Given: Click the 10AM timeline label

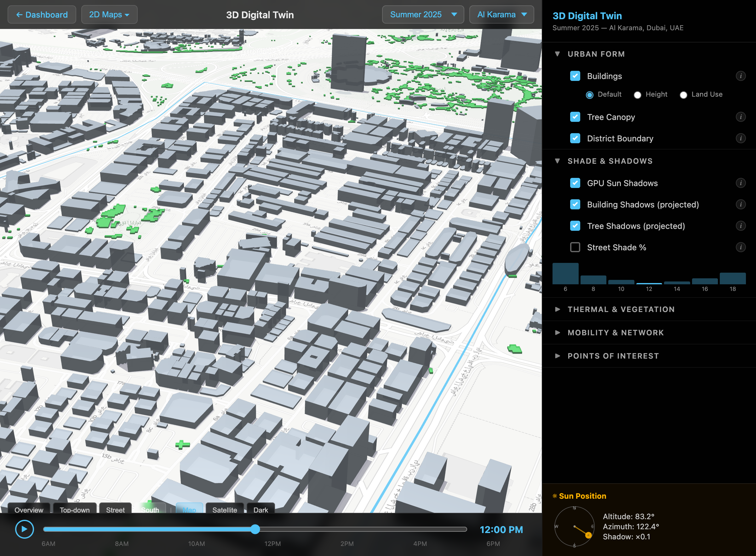Looking at the screenshot, I should click(196, 543).
